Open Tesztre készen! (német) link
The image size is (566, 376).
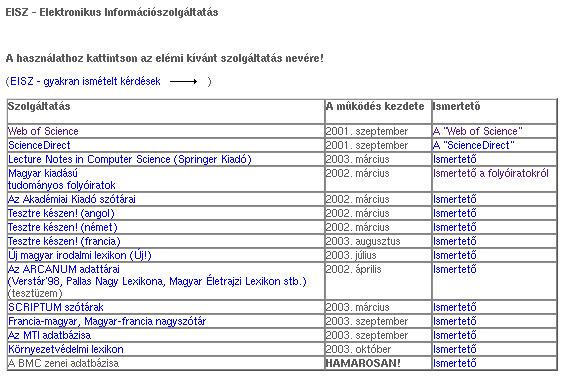tap(63, 228)
